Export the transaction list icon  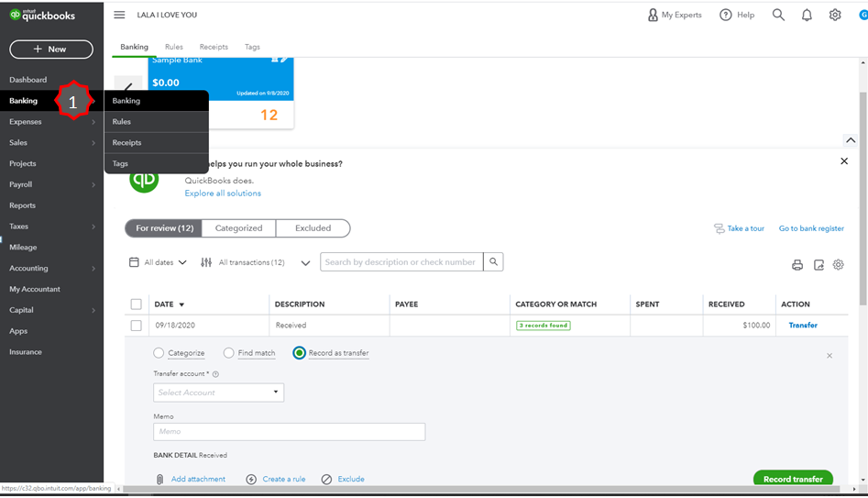(x=819, y=265)
